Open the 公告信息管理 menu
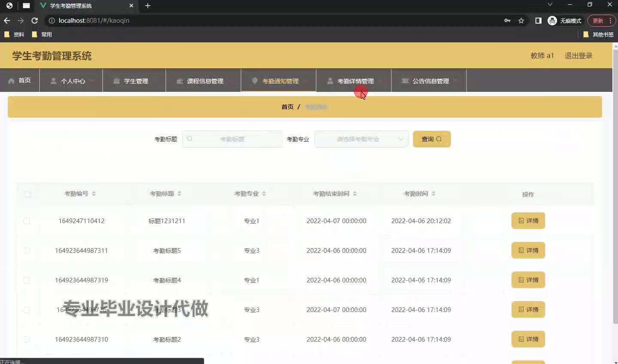Screen dimensions: 618x364 [429, 81]
